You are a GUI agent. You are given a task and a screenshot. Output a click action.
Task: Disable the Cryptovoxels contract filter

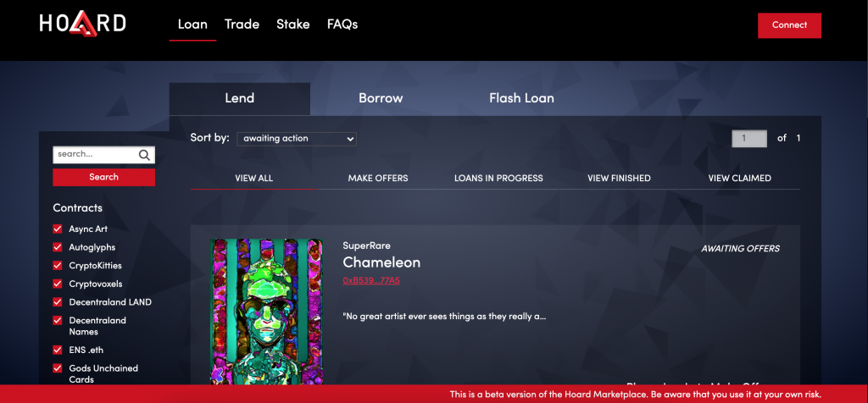pos(57,284)
